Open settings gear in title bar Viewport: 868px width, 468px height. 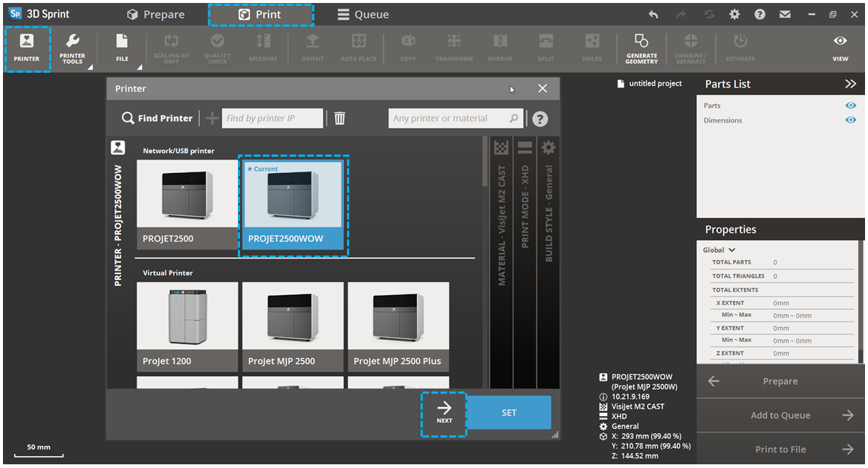click(734, 14)
